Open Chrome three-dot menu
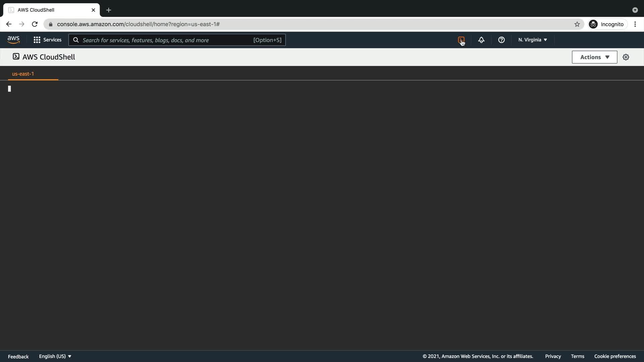Image resolution: width=644 pixels, height=362 pixels. click(635, 24)
